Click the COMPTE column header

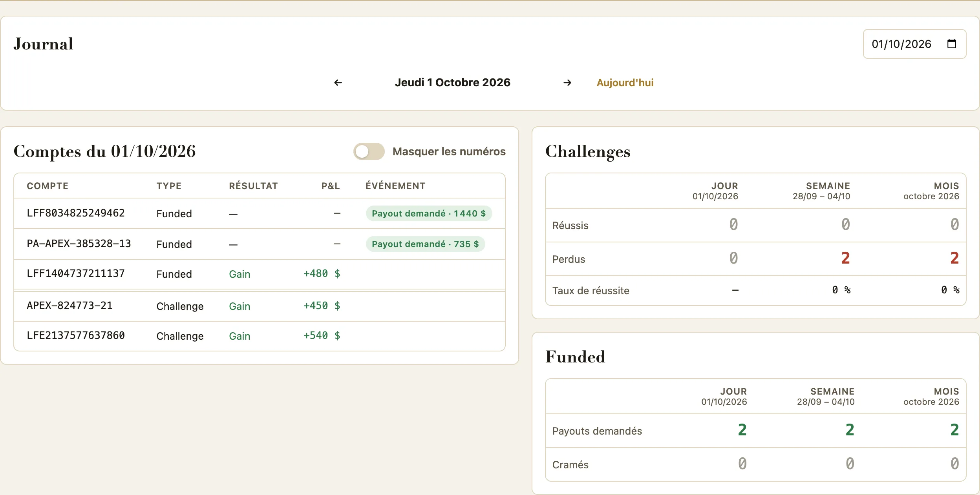coord(48,186)
